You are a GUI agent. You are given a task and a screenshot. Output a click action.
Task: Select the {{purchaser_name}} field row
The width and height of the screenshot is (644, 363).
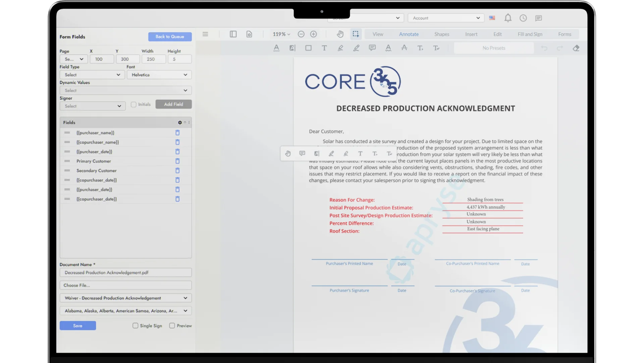pos(126,133)
